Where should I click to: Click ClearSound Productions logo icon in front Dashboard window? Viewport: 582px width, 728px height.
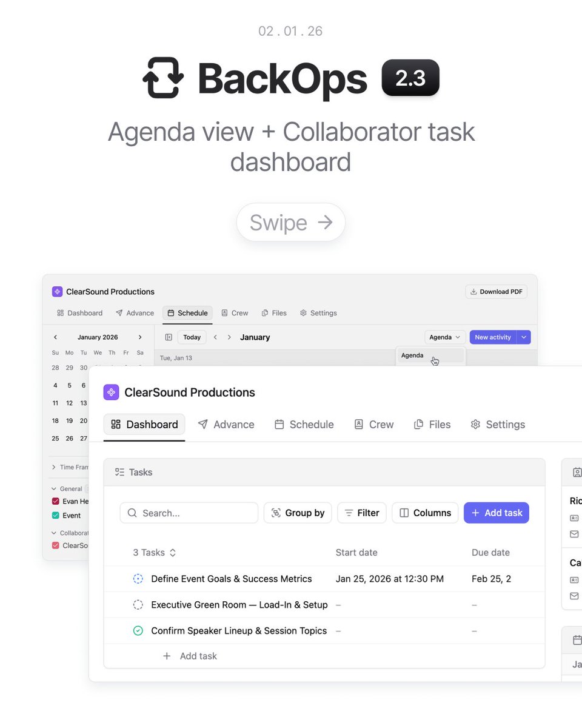click(111, 393)
